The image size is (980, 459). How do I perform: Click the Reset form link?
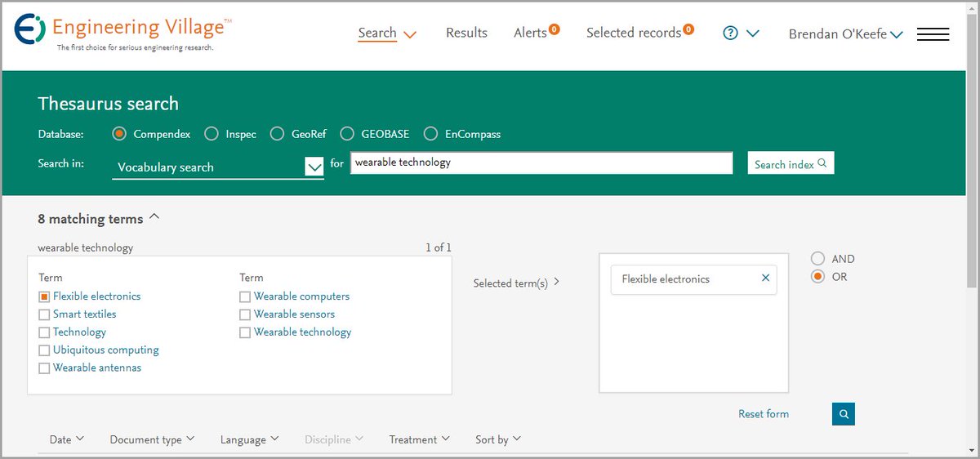click(x=764, y=414)
